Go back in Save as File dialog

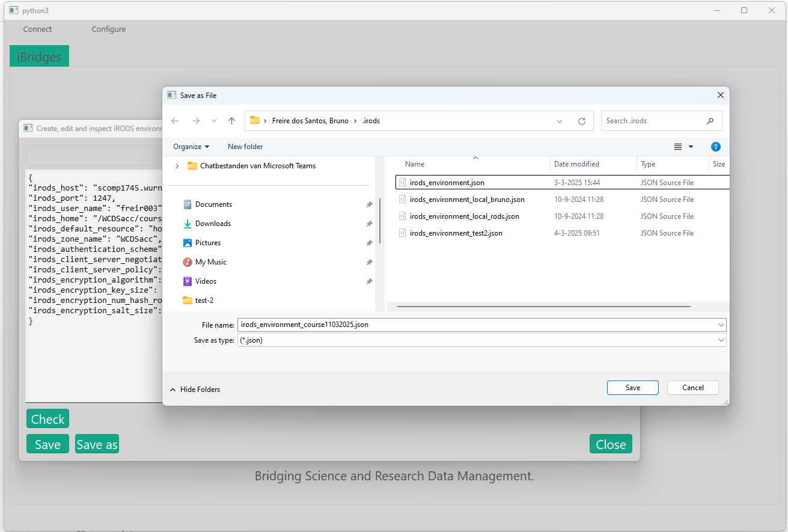[175, 121]
